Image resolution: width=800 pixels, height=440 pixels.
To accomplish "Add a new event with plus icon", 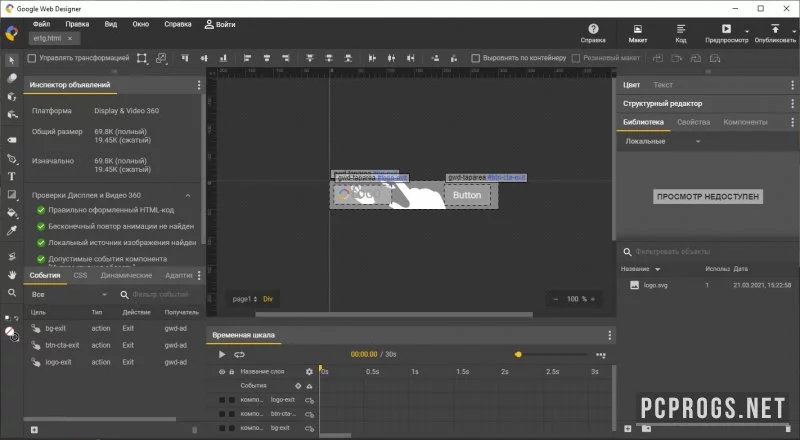I will tap(34, 430).
